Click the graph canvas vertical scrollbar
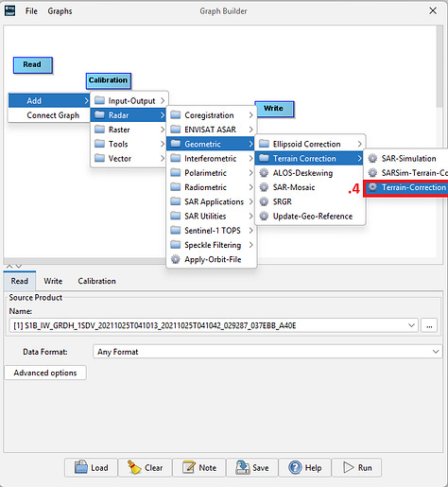 tap(439, 67)
